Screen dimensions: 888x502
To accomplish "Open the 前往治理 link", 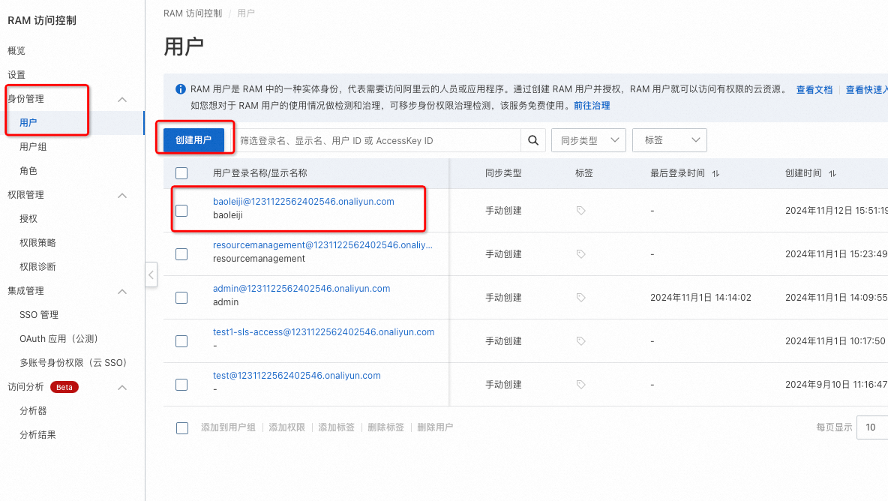I will click(x=592, y=105).
